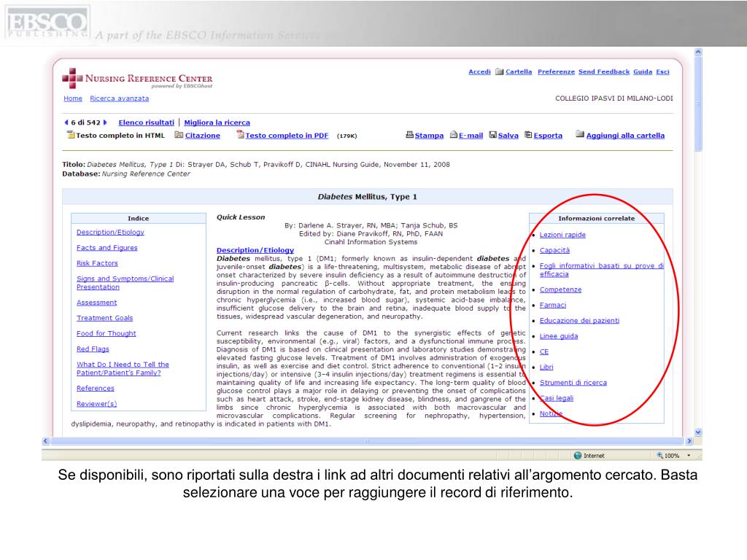Image resolution: width=747 pixels, height=560 pixels.
Task: Click the Aggiungi alla cartella folder icon
Action: pos(580,134)
